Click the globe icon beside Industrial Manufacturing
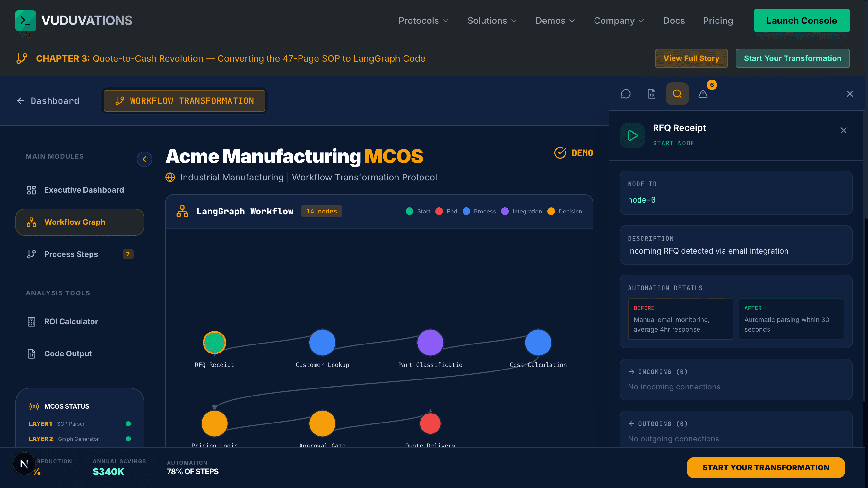The image size is (868, 488). point(170,177)
